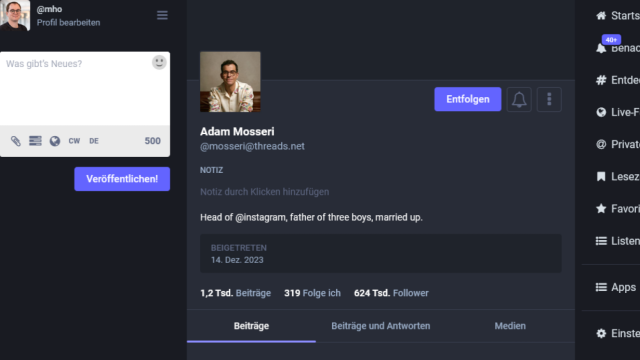Click the @mho username text

tap(49, 9)
